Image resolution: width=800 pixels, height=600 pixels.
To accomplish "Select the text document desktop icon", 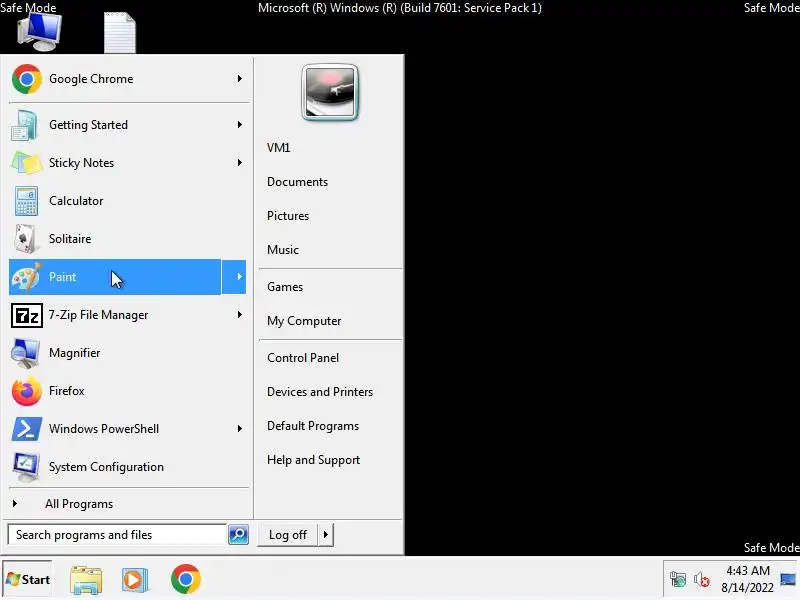I will (120, 32).
